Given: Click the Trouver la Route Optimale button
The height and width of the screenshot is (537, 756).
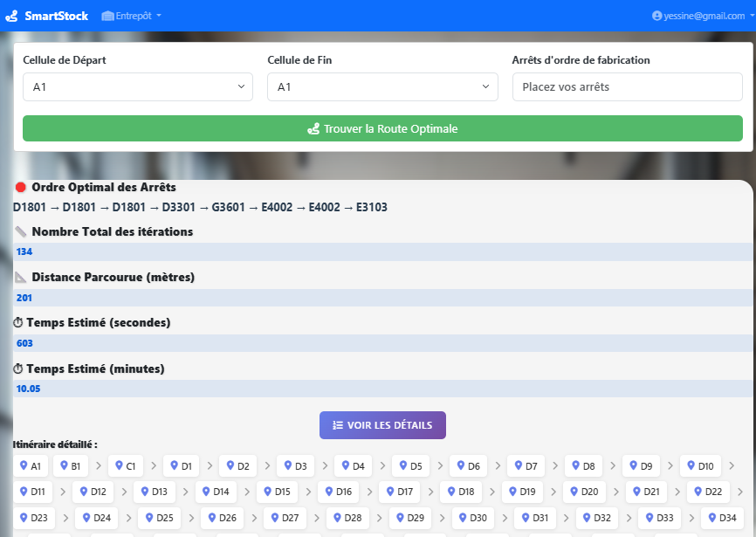Looking at the screenshot, I should [x=382, y=128].
